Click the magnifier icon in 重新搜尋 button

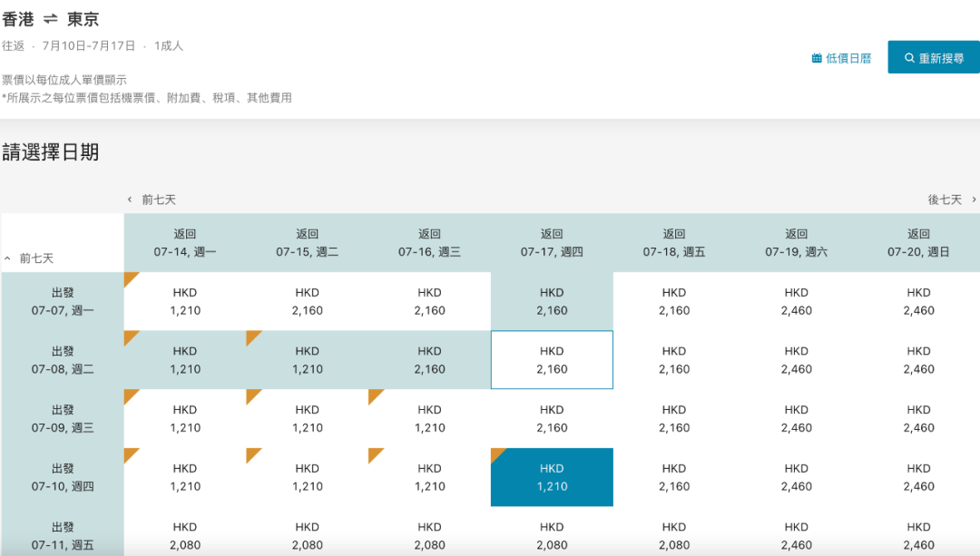(x=909, y=58)
